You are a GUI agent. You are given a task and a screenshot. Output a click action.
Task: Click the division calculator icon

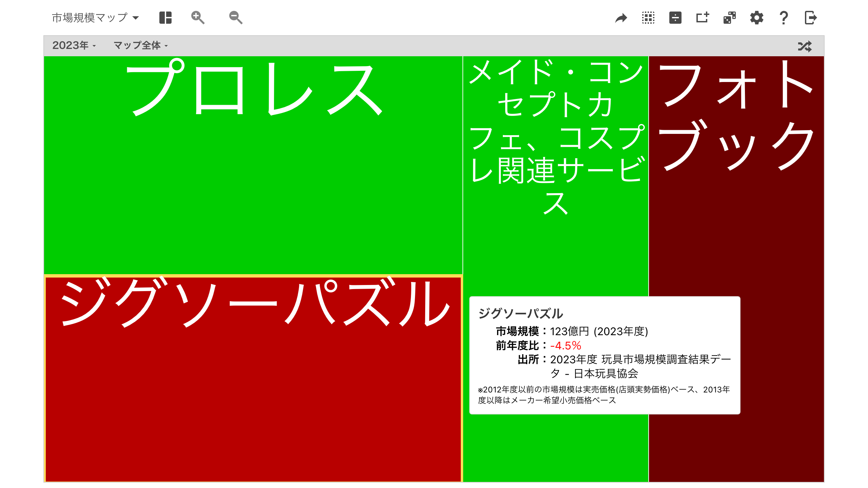click(x=675, y=18)
